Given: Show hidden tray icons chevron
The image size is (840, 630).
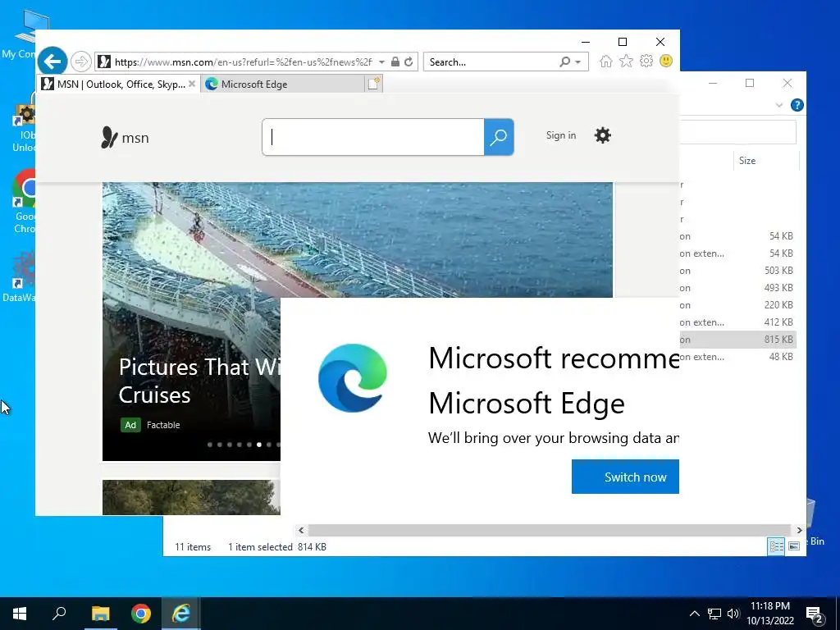Looking at the screenshot, I should [x=694, y=614].
